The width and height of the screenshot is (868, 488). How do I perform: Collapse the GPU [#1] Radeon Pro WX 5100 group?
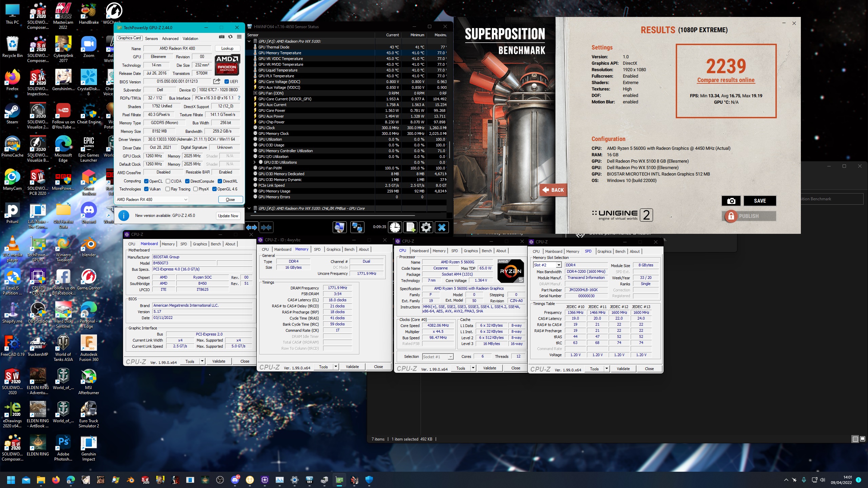pyautogui.click(x=249, y=41)
